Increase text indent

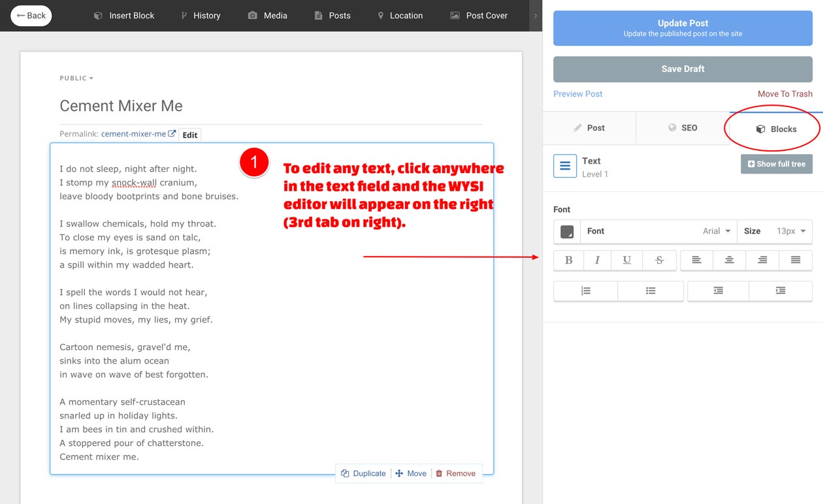click(x=781, y=291)
